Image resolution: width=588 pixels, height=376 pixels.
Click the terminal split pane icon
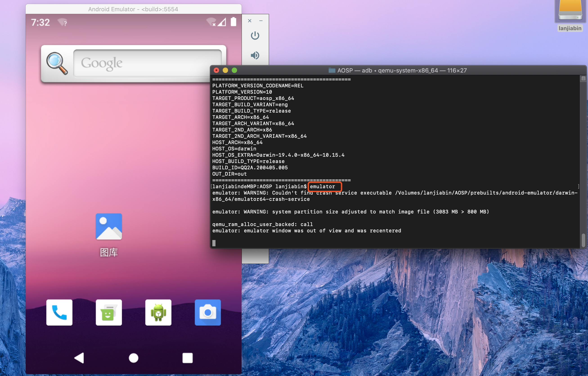pos(583,79)
